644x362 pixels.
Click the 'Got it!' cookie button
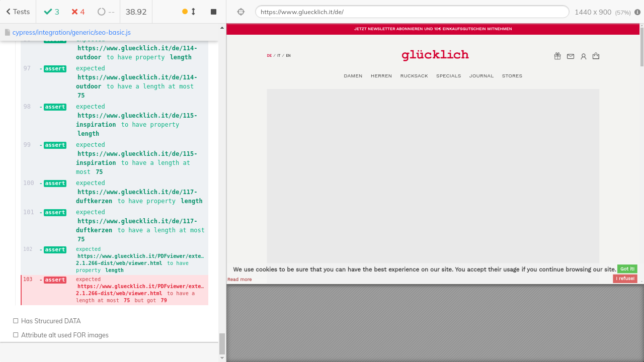point(627,269)
